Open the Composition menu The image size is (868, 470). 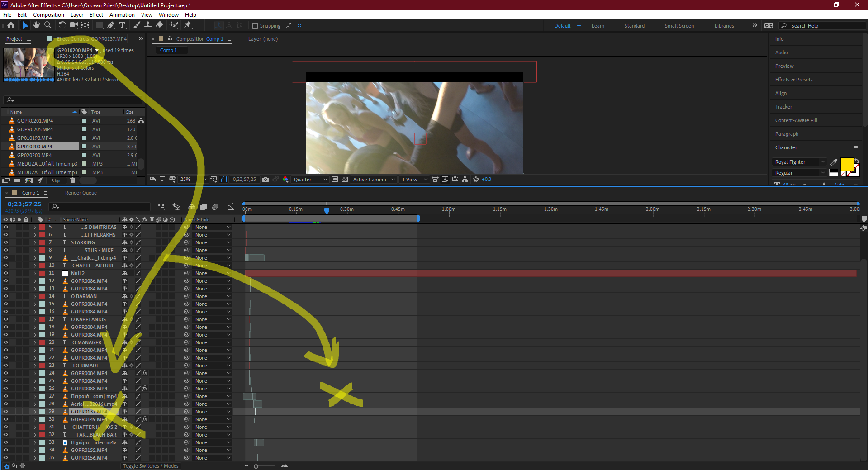[48, 14]
